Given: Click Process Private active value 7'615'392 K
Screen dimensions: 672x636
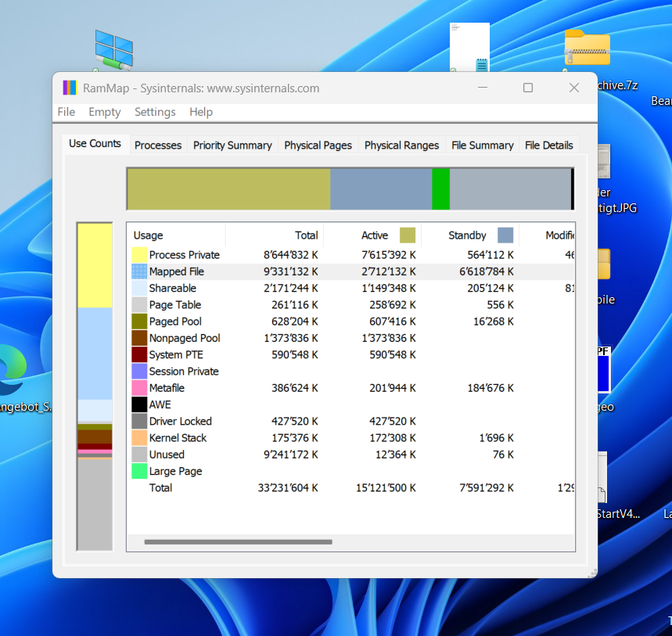Looking at the screenshot, I should [x=388, y=254].
